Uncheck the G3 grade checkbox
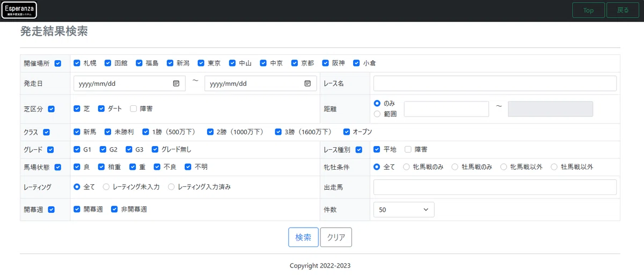The image size is (644, 275). (129, 149)
